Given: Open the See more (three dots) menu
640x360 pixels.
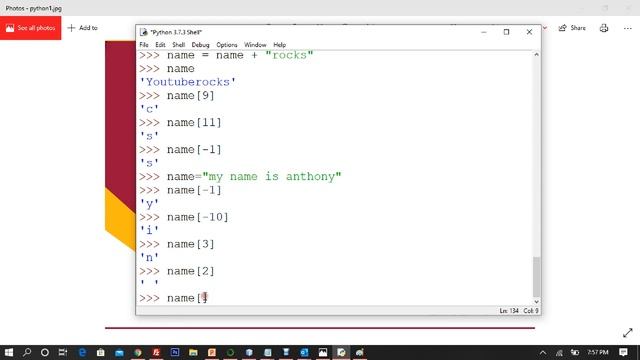Looking at the screenshot, I should click(628, 28).
